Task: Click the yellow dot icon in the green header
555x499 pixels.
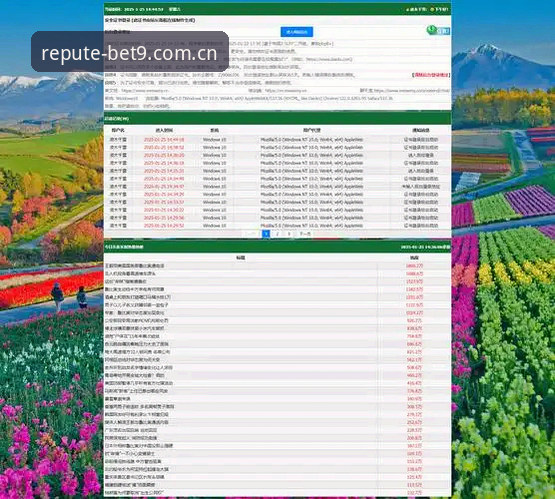Action: (432, 9)
